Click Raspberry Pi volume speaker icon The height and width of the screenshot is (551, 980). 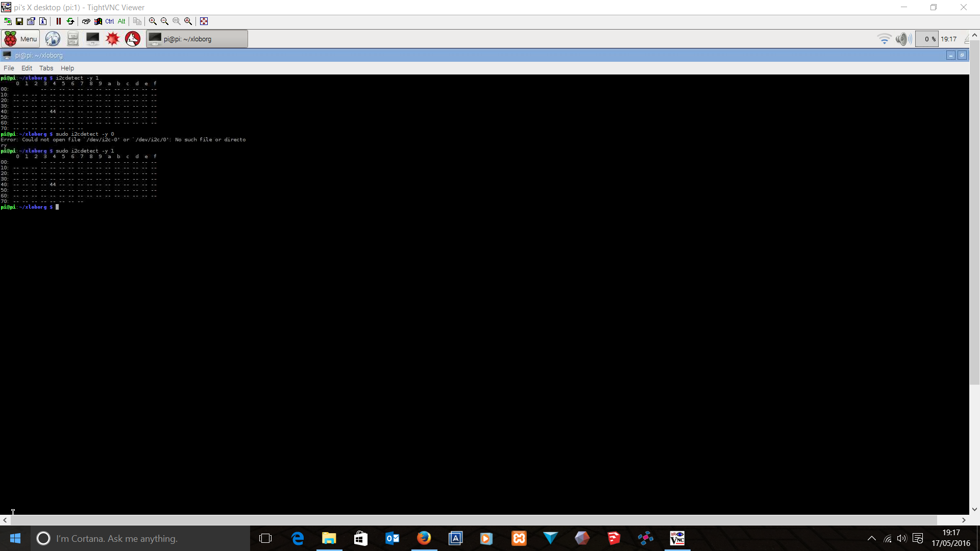903,39
